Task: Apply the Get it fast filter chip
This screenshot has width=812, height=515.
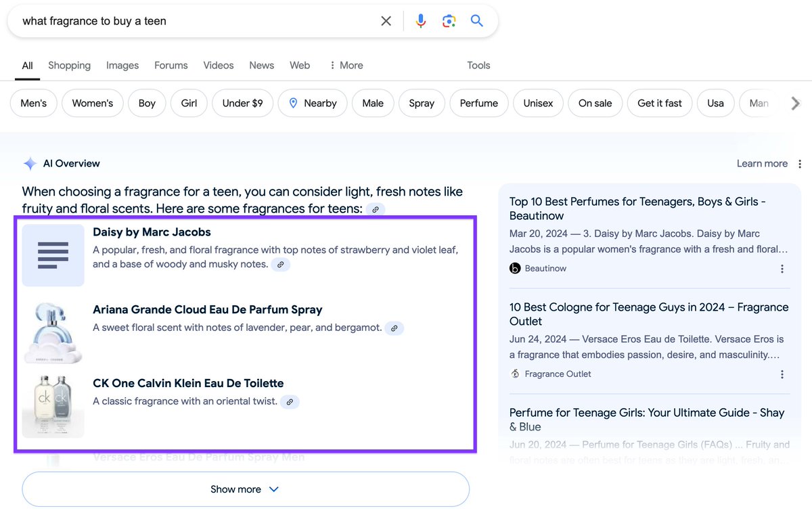Action: 660,104
